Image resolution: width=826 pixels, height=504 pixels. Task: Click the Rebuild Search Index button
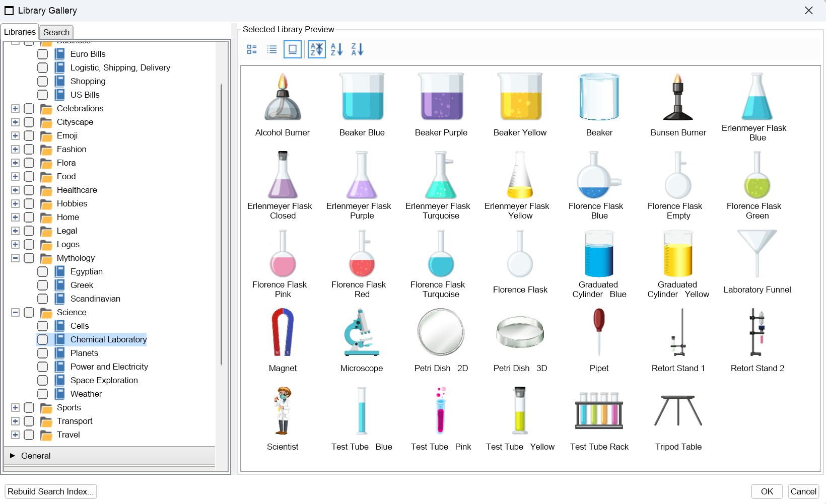(50, 491)
